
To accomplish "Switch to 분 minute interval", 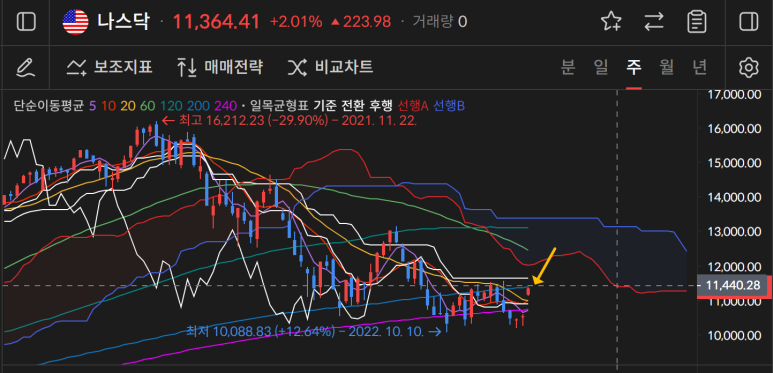I will click(x=568, y=67).
